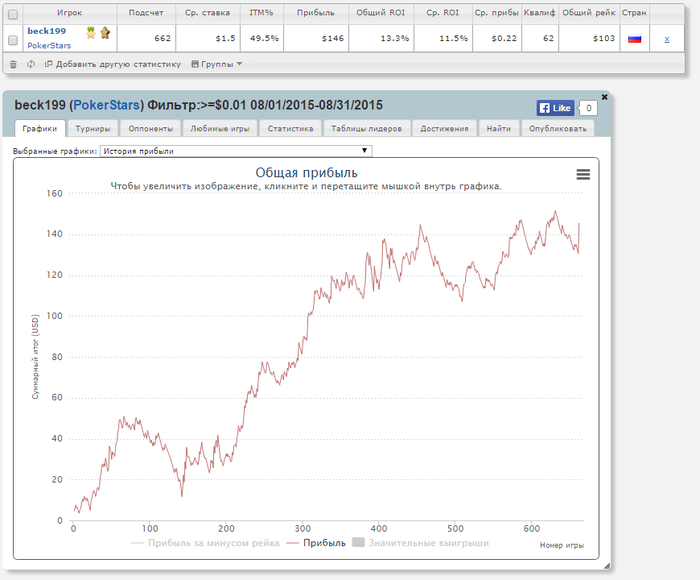Viewport: 700px width, 580px height.
Task: Open the Опубликовать tab
Action: (x=558, y=129)
